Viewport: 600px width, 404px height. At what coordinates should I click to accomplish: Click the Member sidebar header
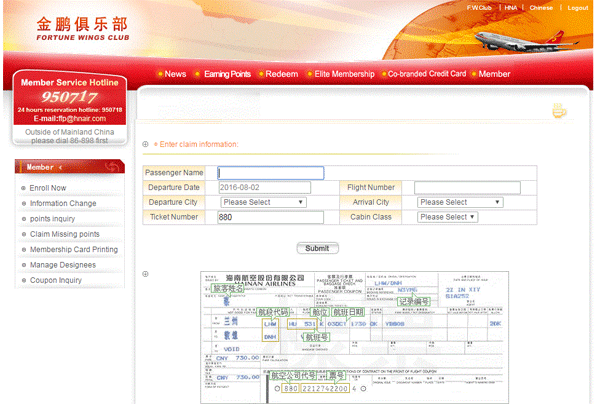70,167
